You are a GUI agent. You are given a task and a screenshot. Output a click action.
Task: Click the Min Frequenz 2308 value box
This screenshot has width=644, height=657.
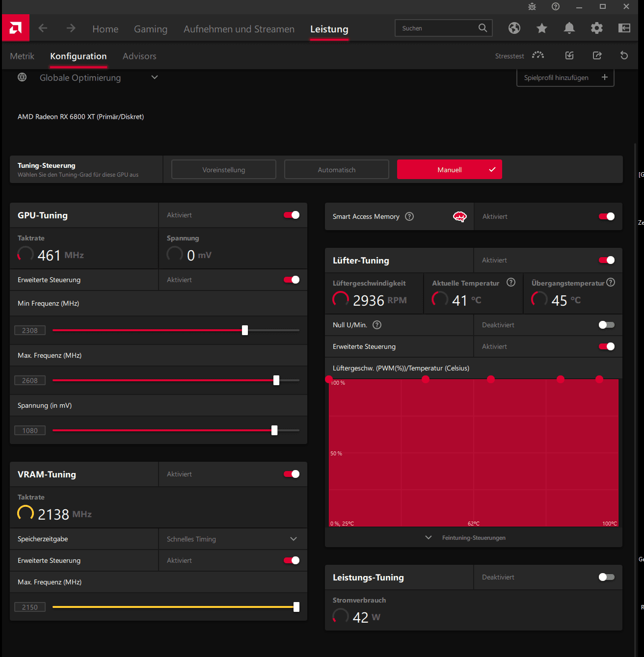coord(30,330)
